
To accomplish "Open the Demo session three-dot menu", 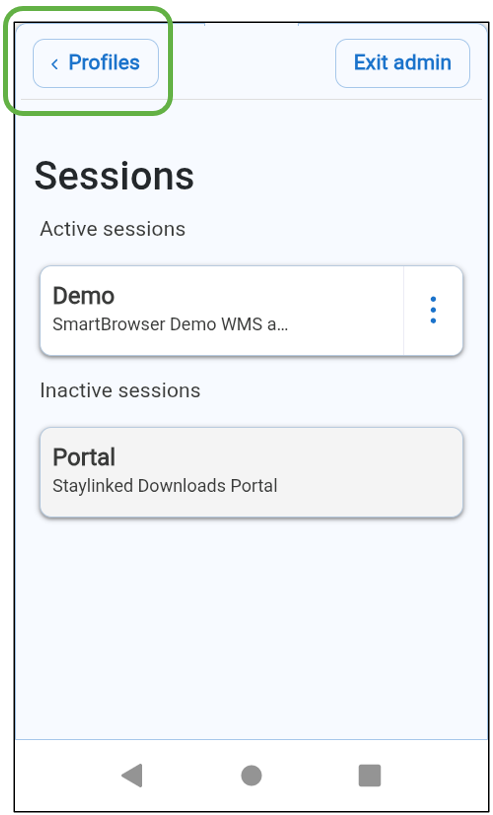I will tap(433, 310).
